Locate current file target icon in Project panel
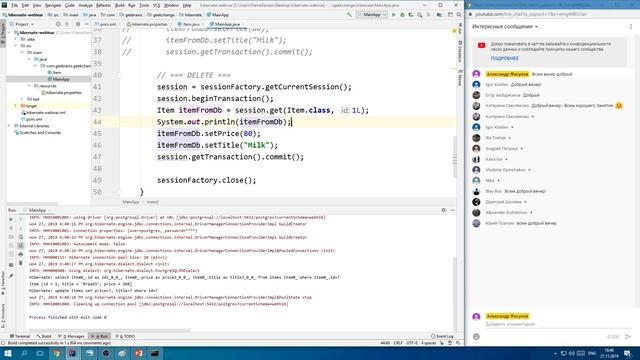The width and height of the screenshot is (640, 360). [58, 24]
